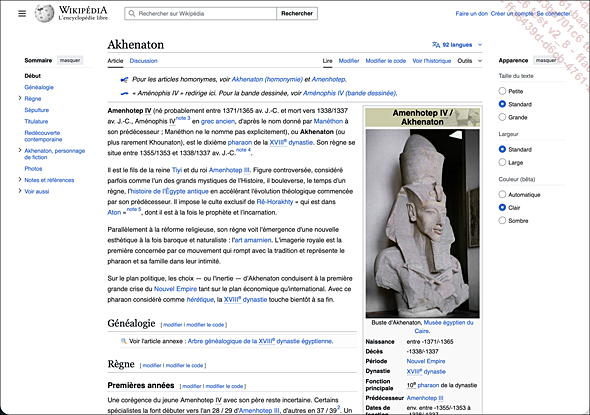Open the hamburger main menu icon
The width and height of the screenshot is (590, 415).
pos(22,14)
